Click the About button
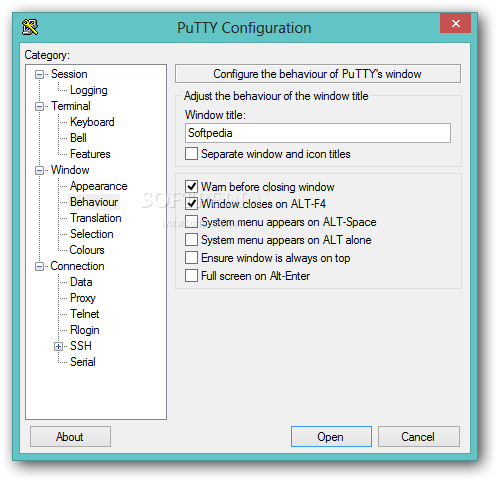The image size is (498, 481). (70, 437)
